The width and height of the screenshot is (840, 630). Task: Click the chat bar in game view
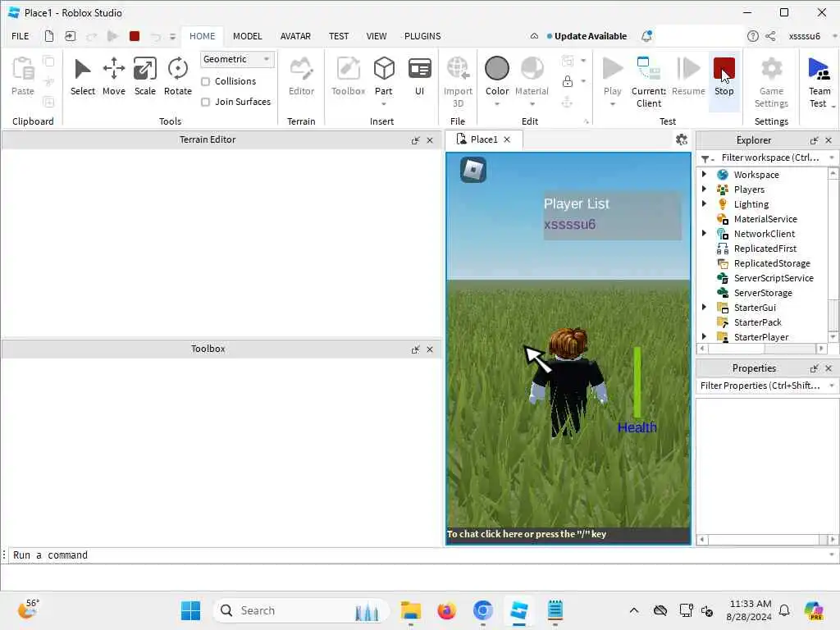568,534
